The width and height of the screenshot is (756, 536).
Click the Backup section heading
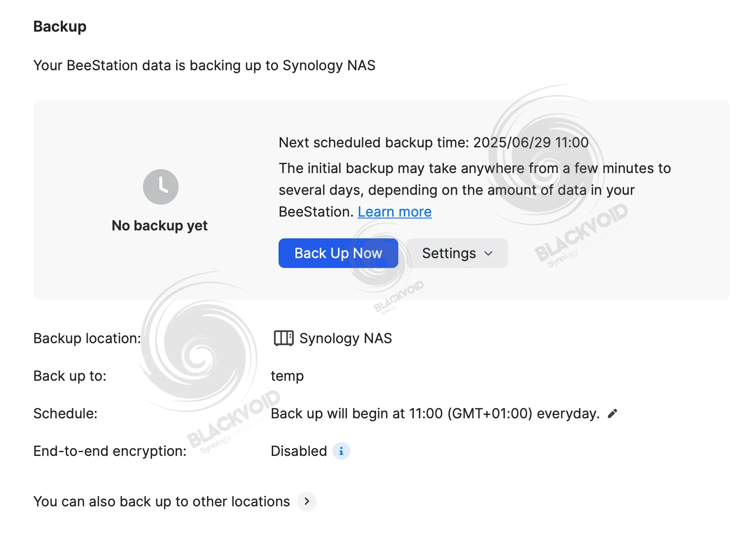tap(60, 26)
